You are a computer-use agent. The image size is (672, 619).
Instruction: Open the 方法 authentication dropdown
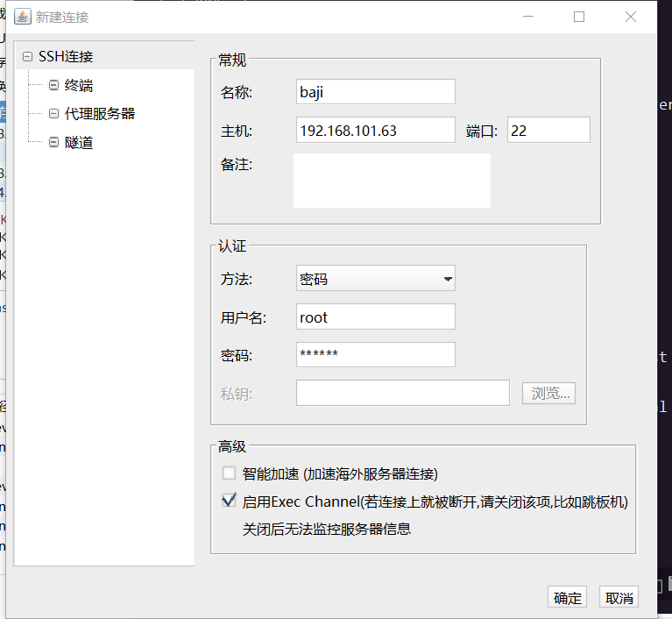pyautogui.click(x=376, y=279)
